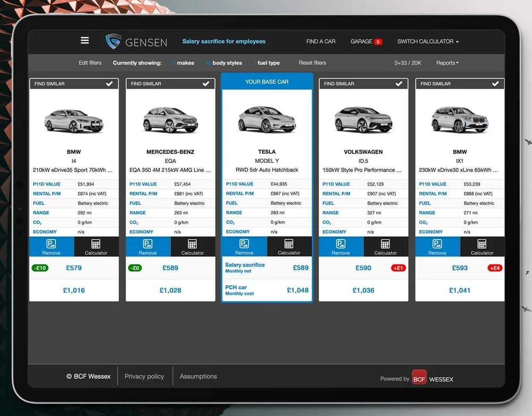Click the Gensen shield logo
This screenshot has width=532, height=416.
[x=113, y=41]
